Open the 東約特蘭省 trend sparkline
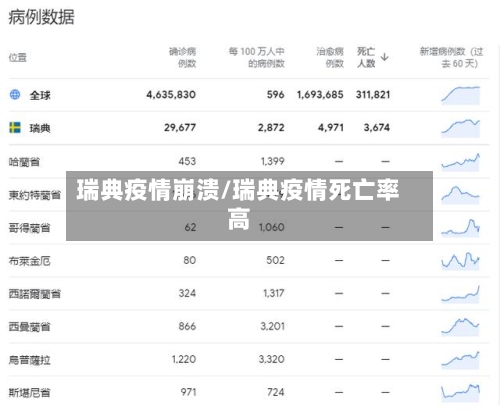The height and width of the screenshot is (413, 500). [x=461, y=195]
